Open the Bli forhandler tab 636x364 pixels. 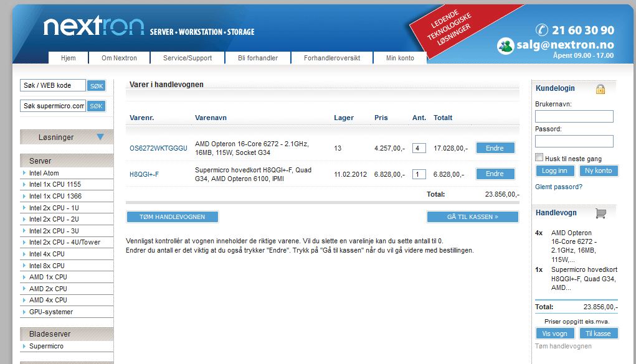258,58
